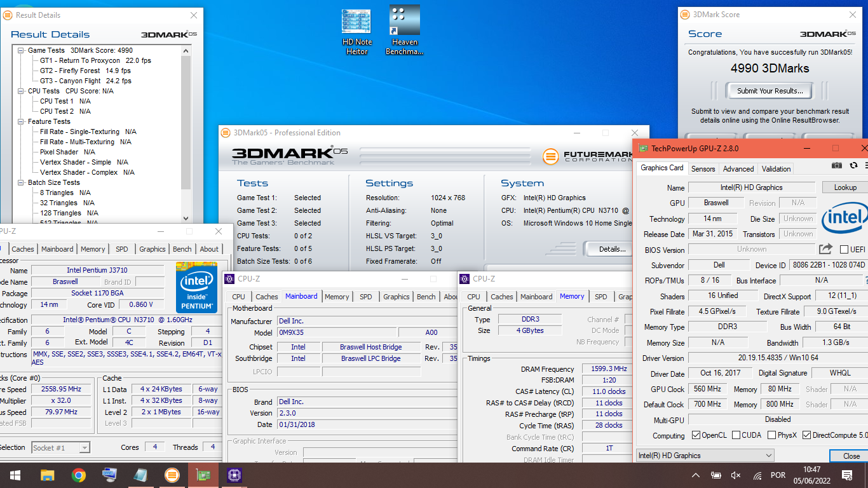Show hidden system tray icons
The image size is (868, 488).
click(696, 475)
